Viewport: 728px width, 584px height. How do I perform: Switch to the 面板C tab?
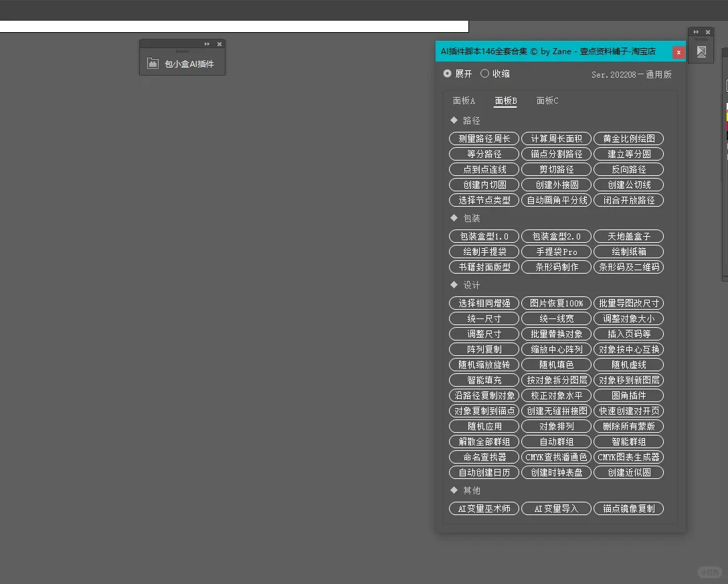(x=547, y=101)
